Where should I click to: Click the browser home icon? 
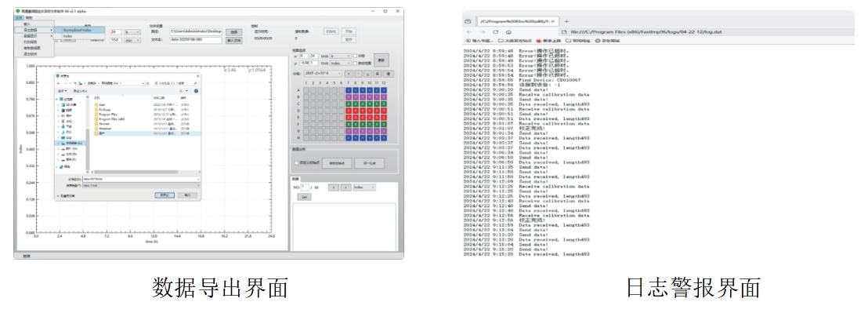click(x=508, y=32)
